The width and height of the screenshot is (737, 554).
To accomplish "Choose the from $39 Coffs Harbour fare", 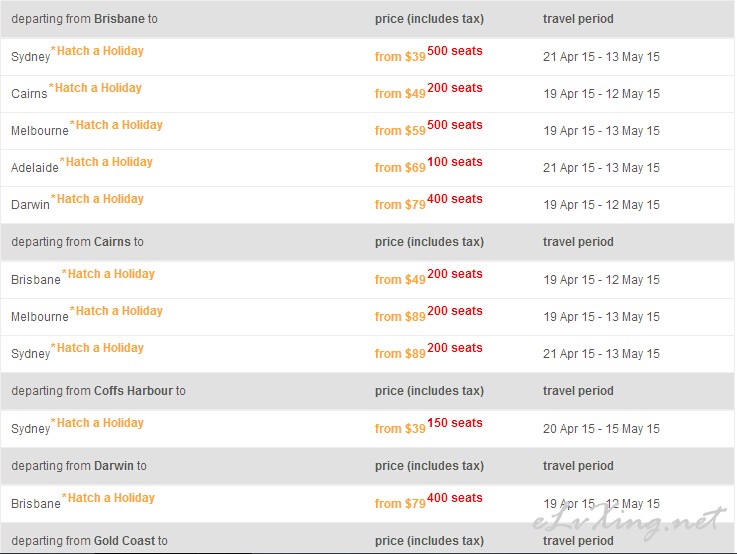I will pyautogui.click(x=400, y=429).
